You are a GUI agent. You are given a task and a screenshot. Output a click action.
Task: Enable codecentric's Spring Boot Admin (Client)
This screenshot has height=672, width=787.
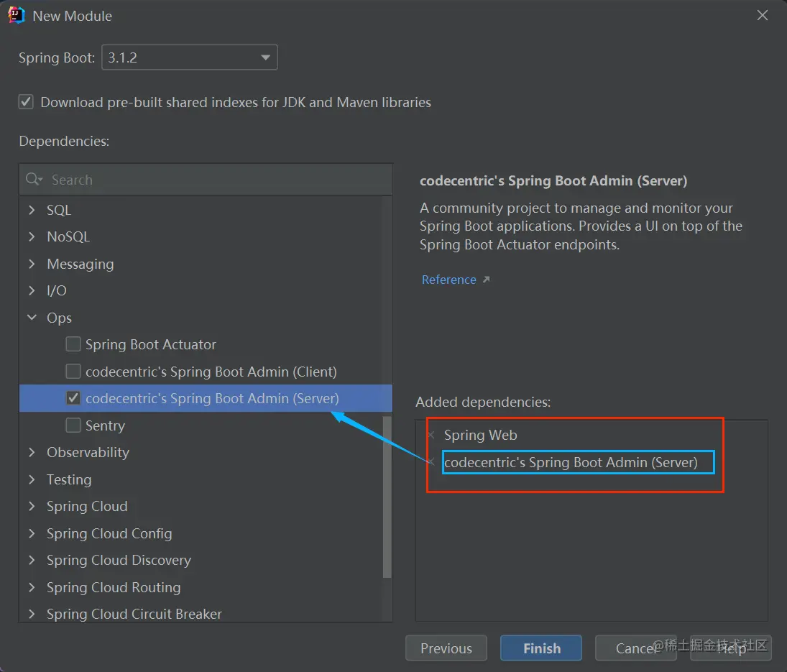pyautogui.click(x=73, y=372)
